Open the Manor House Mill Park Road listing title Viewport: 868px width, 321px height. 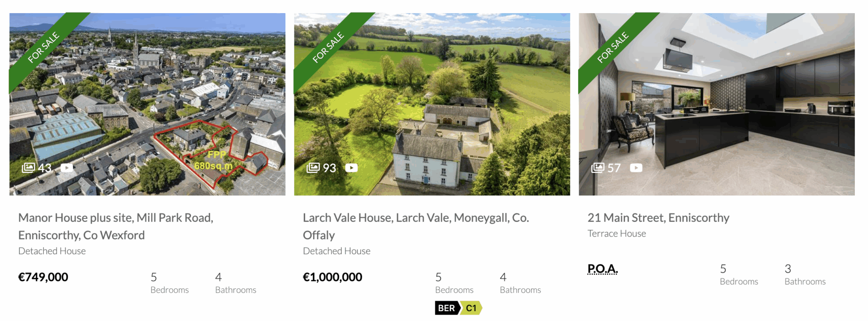click(116, 226)
